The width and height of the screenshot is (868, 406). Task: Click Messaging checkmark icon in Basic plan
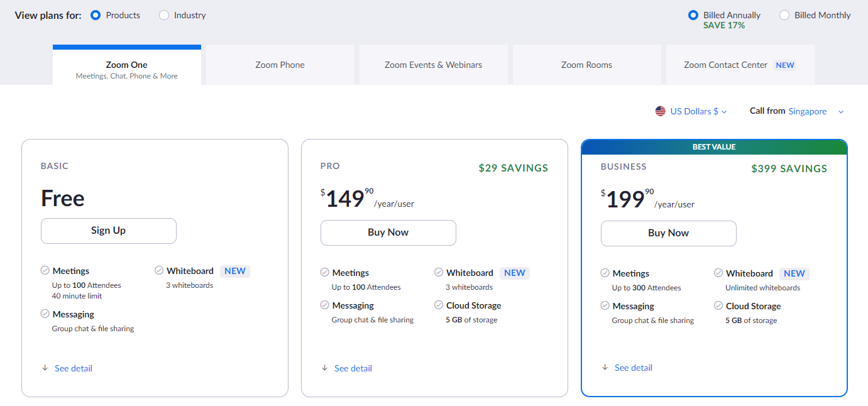click(x=45, y=314)
